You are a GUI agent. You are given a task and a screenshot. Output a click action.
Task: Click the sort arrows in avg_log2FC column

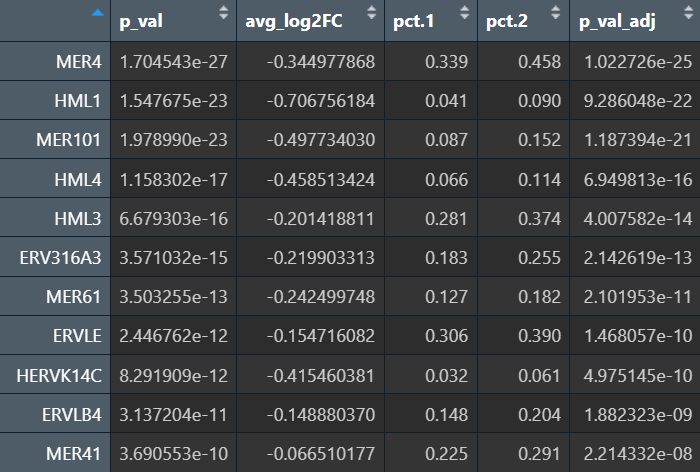[x=369, y=14]
